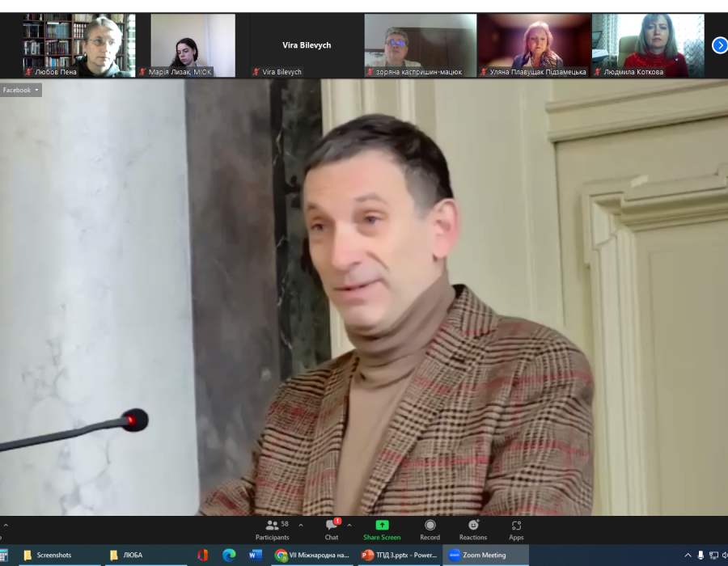Select Любов Пена's video thumbnail
728x566 pixels.
pyautogui.click(x=78, y=45)
